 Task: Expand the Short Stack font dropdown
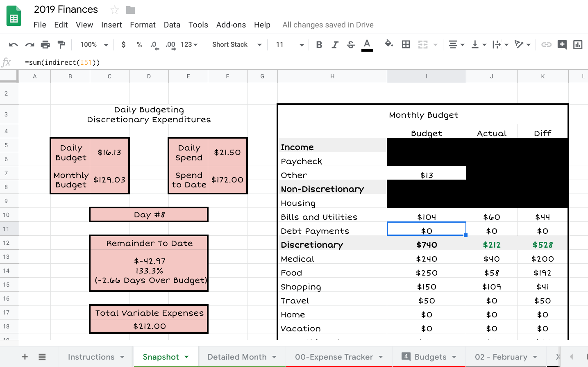point(236,45)
